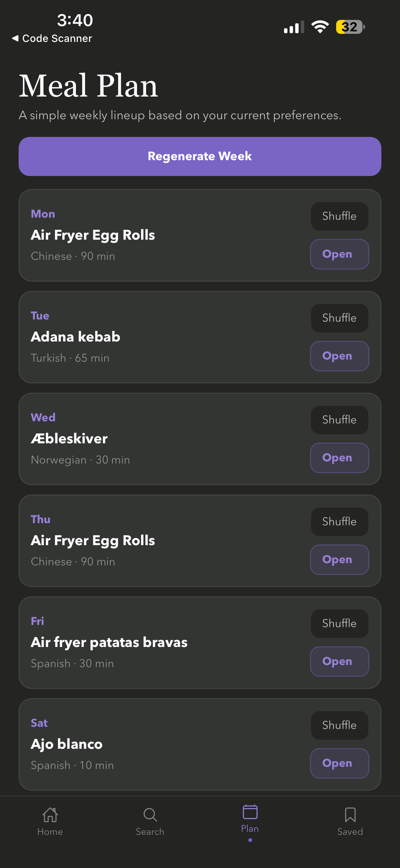Open Monday's Air Fryer Egg Rolls recipe
The width and height of the screenshot is (400, 868).
(340, 254)
